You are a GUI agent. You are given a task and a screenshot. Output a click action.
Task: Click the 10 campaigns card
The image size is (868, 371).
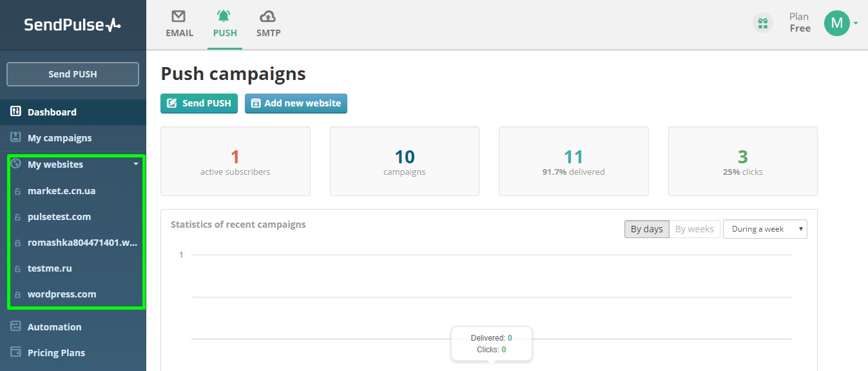[405, 161]
